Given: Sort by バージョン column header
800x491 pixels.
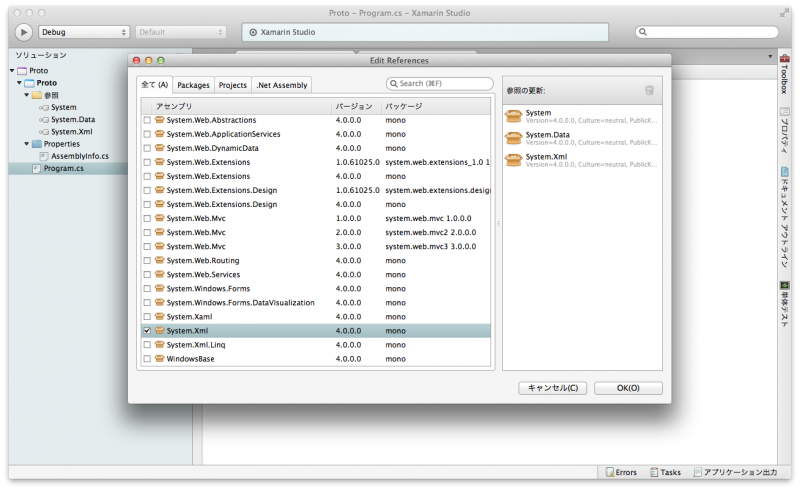Looking at the screenshot, I should (x=356, y=106).
